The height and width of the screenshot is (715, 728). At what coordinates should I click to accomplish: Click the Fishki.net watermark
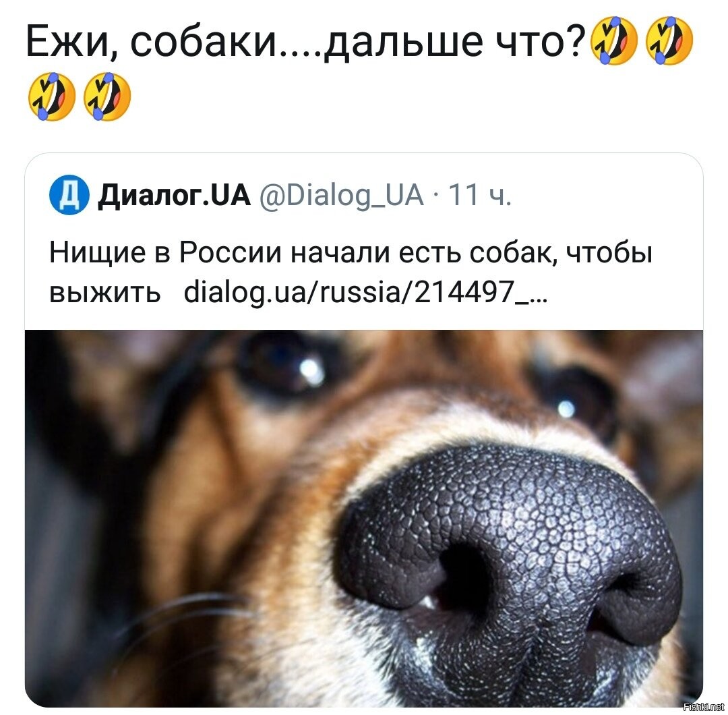[704, 707]
